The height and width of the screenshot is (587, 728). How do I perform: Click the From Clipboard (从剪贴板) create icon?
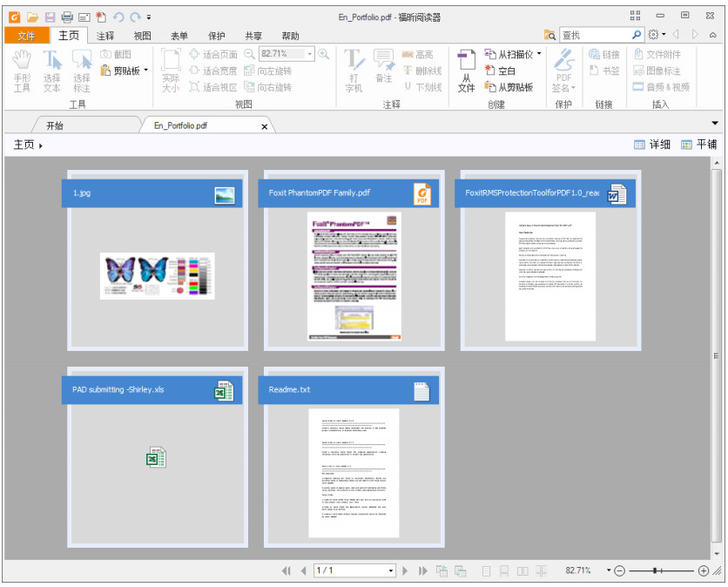pyautogui.click(x=490, y=87)
